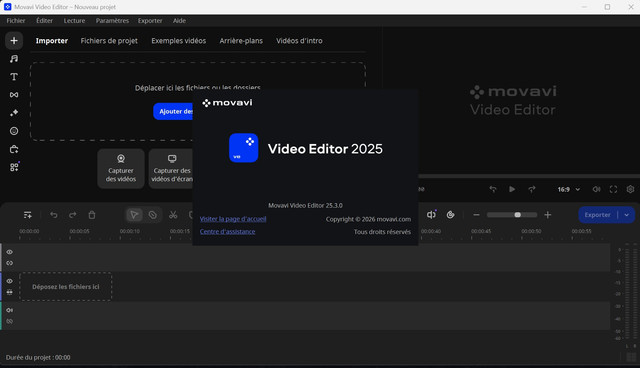Viewport: 640px width, 368px height.
Task: Click Centre d'assistance link
Action: click(227, 231)
